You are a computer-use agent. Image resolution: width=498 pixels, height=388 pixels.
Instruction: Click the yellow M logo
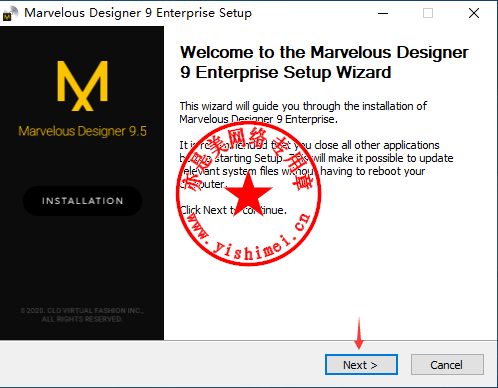tap(82, 86)
